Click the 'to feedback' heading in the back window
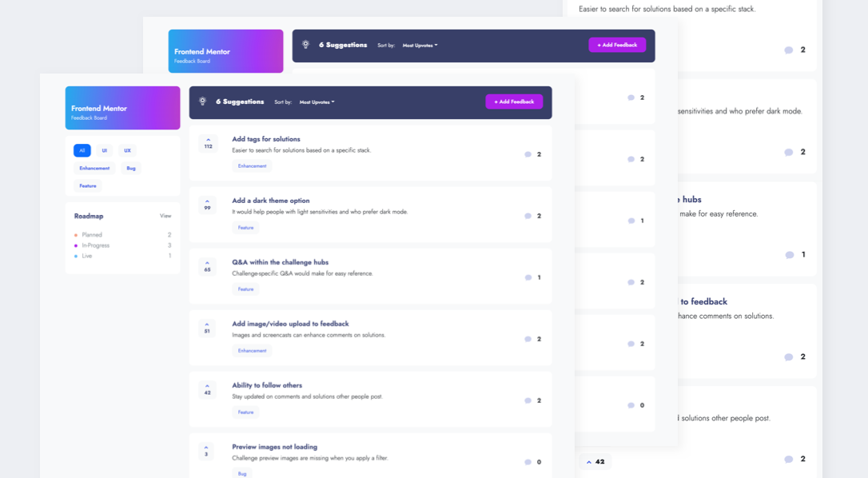The image size is (868, 478). click(703, 302)
